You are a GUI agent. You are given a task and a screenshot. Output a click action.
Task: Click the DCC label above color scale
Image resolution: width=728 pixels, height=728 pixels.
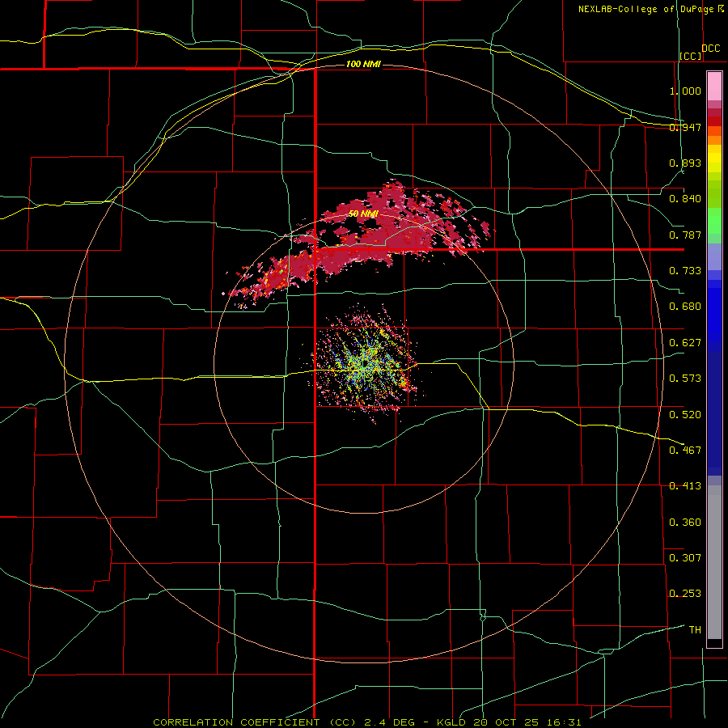pyautogui.click(x=710, y=49)
